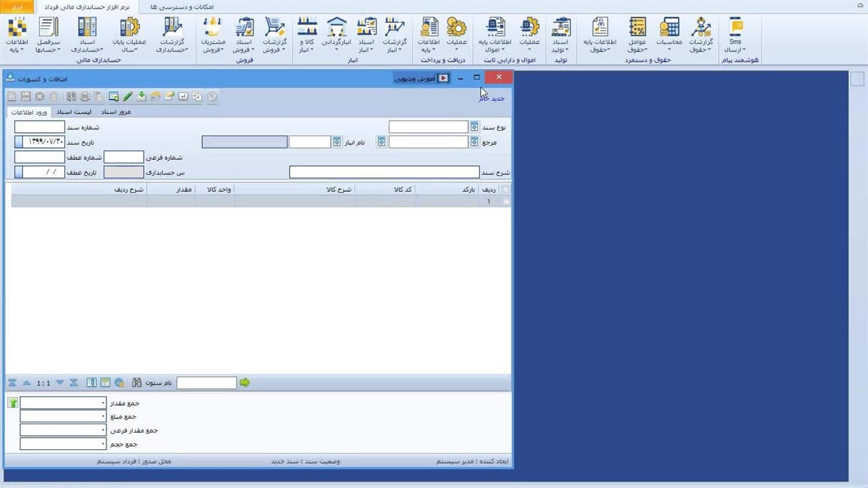Screen dimensions: 868x488
Task: Switch to the مرور اسناد tab
Action: 116,112
